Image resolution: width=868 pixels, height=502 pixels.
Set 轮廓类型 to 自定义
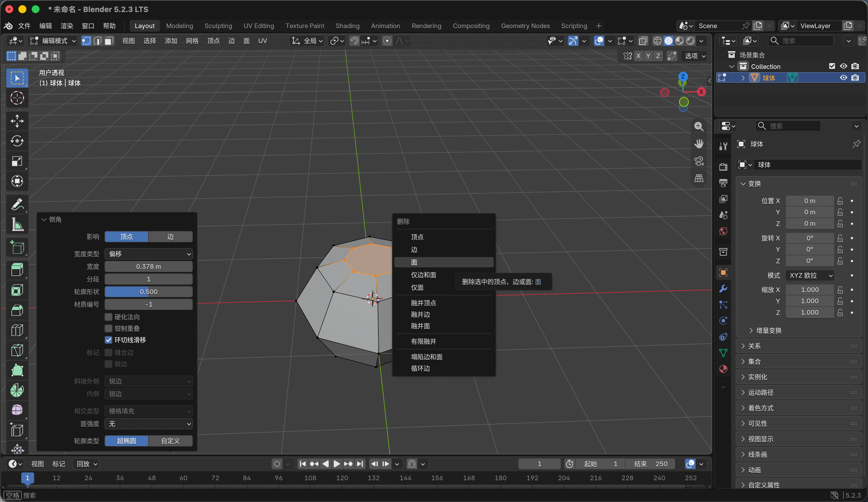click(170, 441)
